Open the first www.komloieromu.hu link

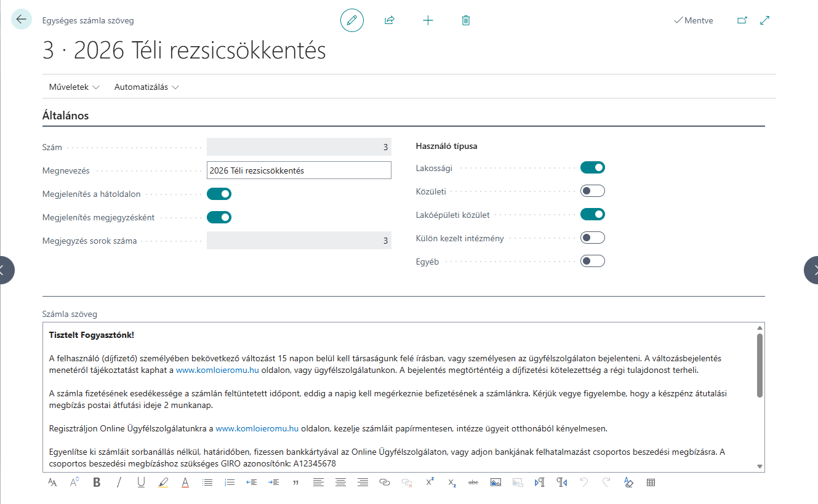[217, 370]
